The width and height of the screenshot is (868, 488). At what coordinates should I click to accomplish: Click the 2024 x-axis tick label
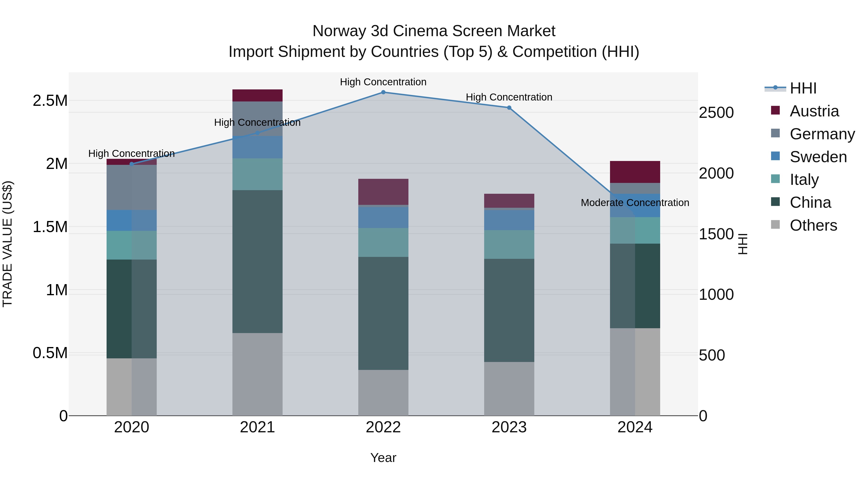(x=635, y=427)
